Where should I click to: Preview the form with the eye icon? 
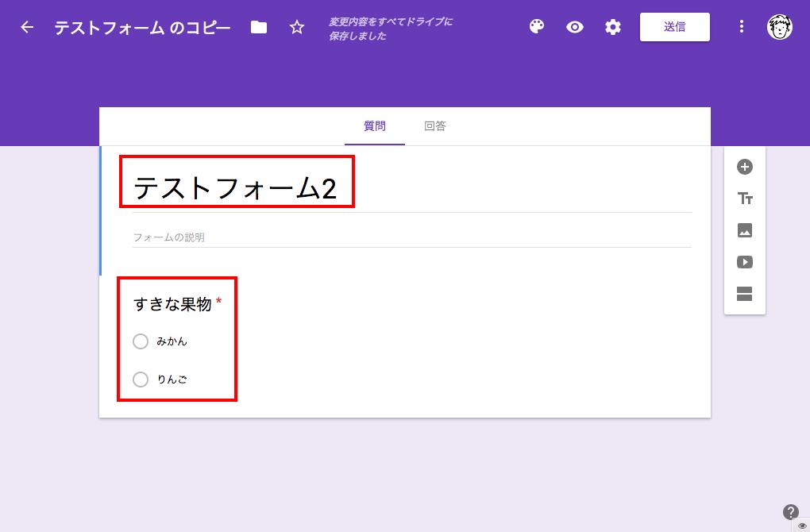(574, 27)
